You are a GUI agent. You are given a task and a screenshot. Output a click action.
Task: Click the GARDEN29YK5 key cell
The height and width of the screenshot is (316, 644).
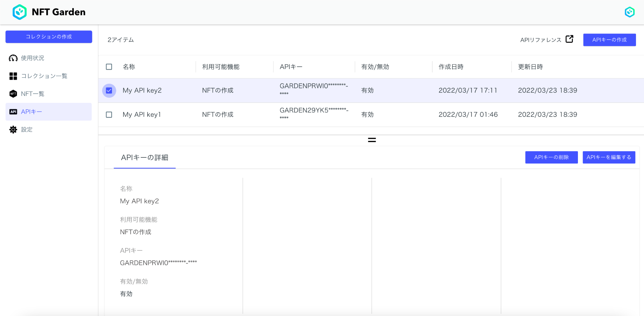click(314, 114)
